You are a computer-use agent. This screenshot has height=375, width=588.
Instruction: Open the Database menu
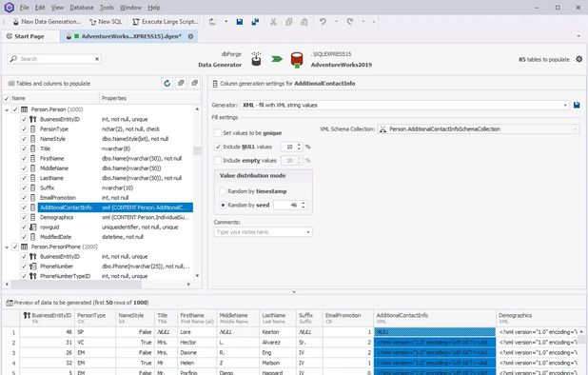point(82,7)
